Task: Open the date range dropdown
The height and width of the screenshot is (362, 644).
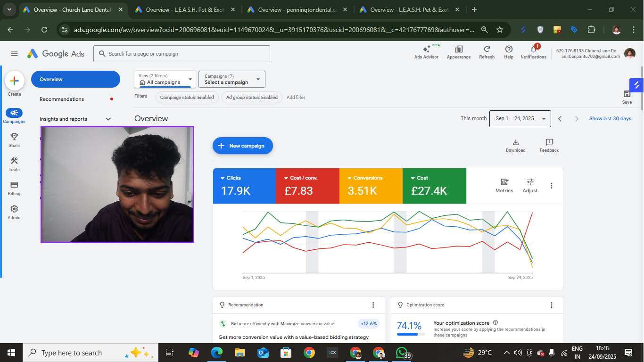Action: point(520,119)
